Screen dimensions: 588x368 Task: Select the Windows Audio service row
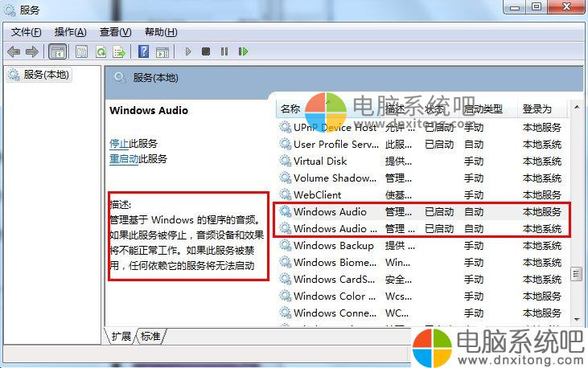[x=423, y=212]
